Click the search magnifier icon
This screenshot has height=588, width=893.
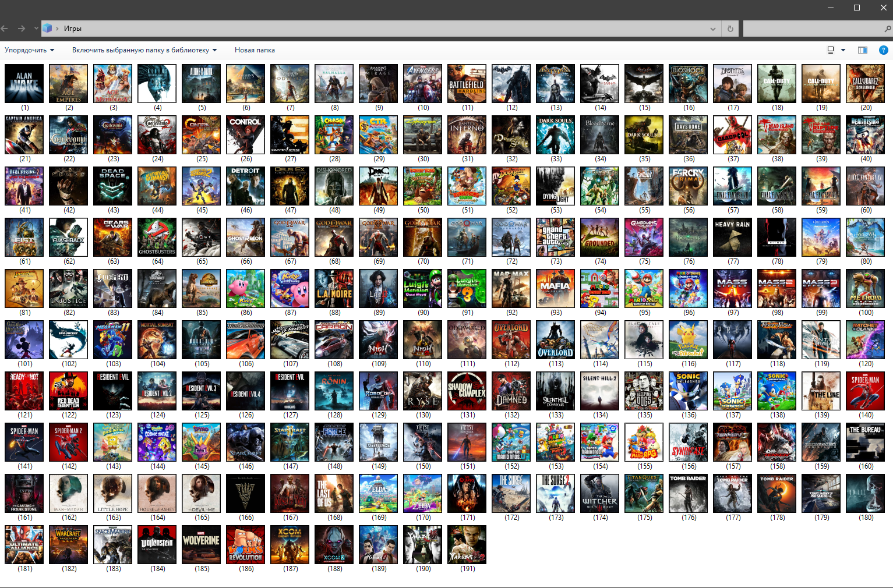(888, 29)
